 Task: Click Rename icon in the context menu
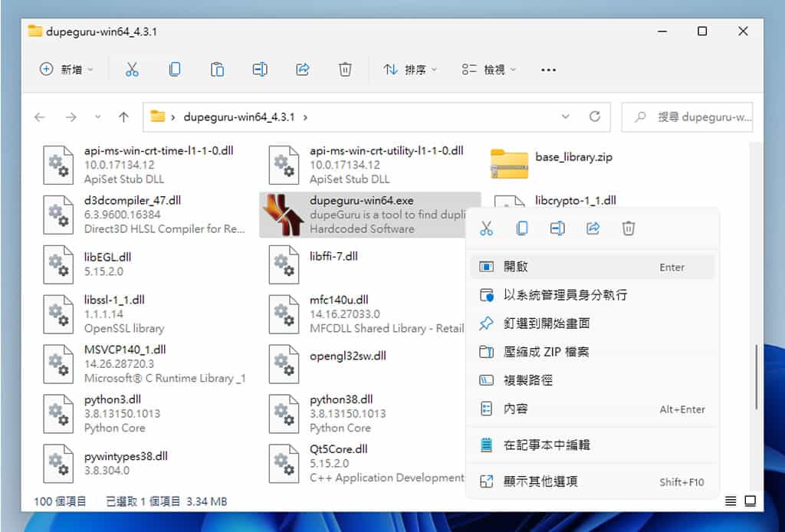point(557,228)
